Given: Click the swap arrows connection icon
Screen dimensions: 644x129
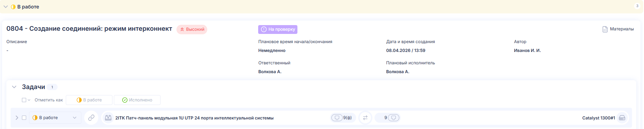Looking at the screenshot, I should (x=365, y=118).
